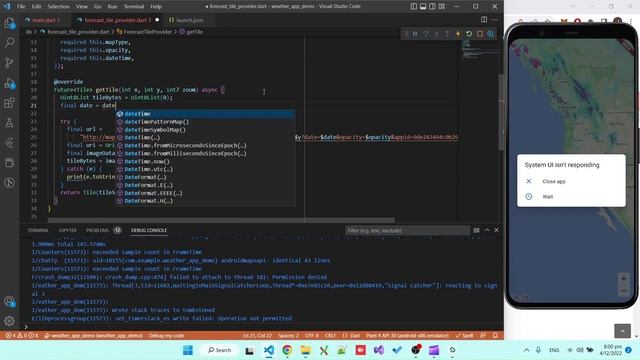640x360 pixels.
Task: Switch to the TERMINAL panel tab
Action: [x=38, y=231]
